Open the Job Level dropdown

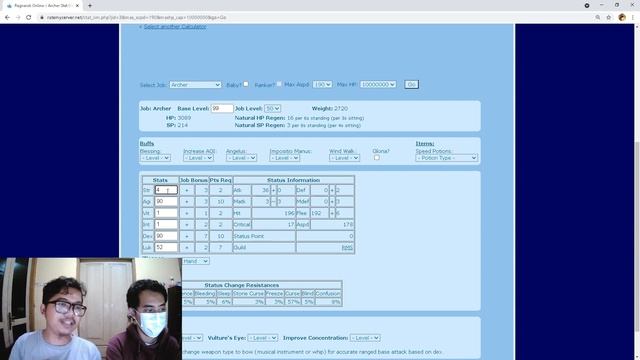(272, 109)
